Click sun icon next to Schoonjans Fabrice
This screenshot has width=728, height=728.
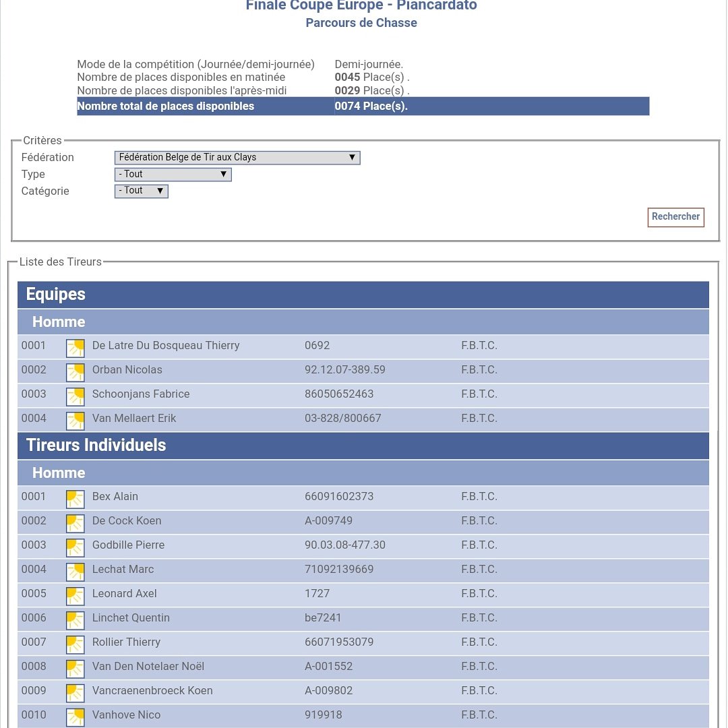tap(75, 396)
